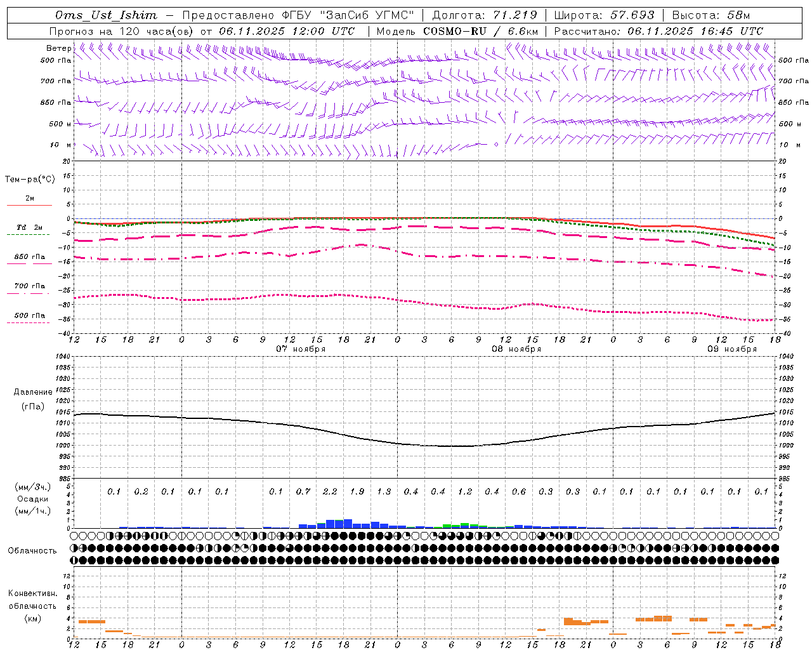Click the (км) unit under convective cloudiness
The image size is (812, 650).
click(x=32, y=618)
